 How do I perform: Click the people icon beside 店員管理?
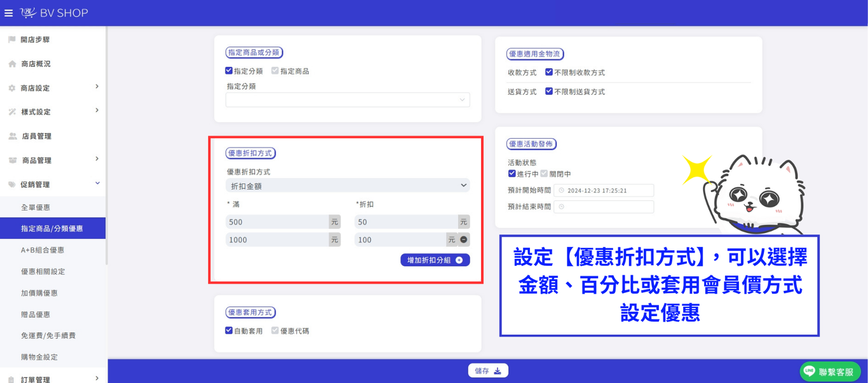tap(12, 136)
